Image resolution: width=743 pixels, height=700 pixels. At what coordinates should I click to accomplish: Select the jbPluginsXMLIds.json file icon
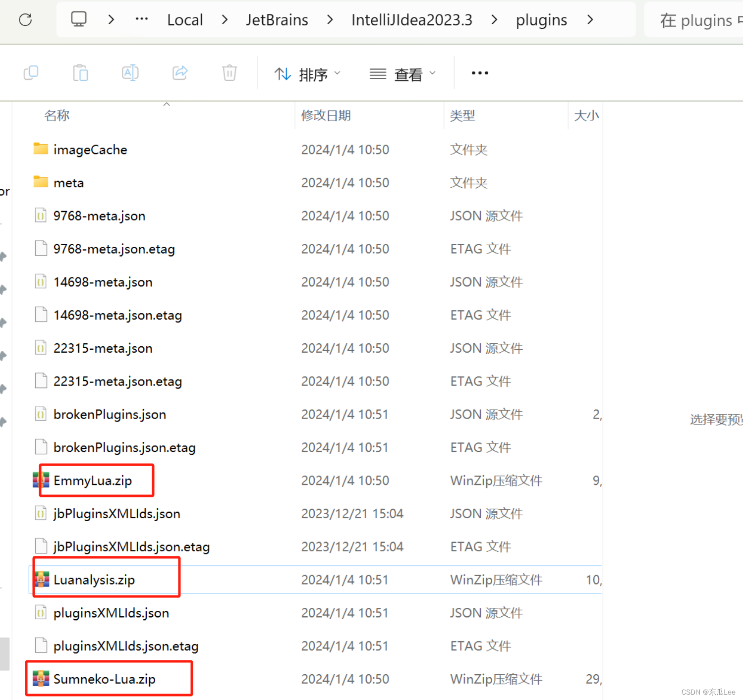(x=41, y=513)
